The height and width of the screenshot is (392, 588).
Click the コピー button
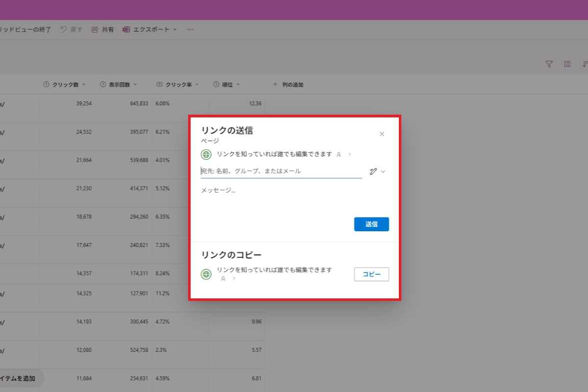click(371, 274)
